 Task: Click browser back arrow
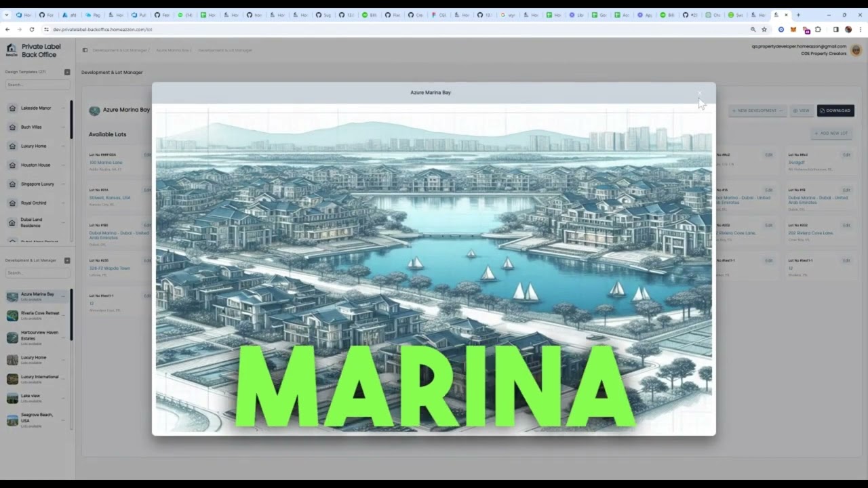pos(7,29)
